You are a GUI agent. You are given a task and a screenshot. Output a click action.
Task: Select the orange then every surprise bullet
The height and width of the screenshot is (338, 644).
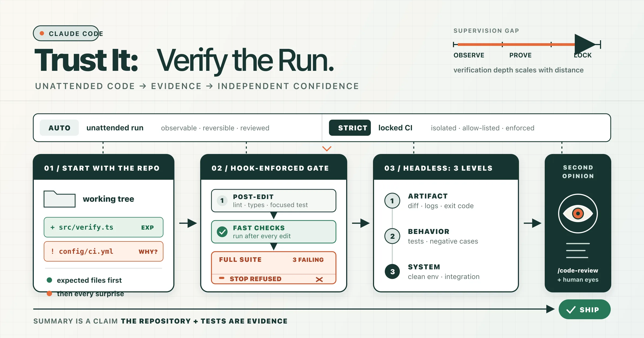click(x=49, y=293)
